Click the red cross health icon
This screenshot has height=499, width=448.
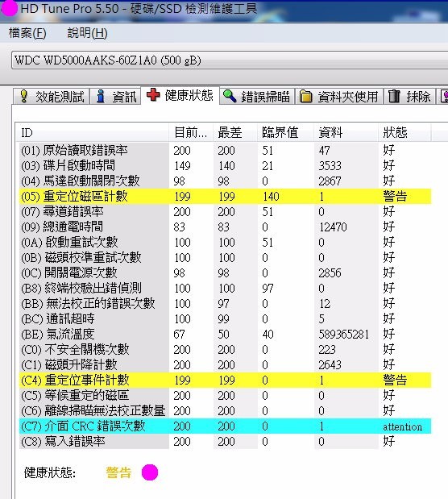[153, 95]
